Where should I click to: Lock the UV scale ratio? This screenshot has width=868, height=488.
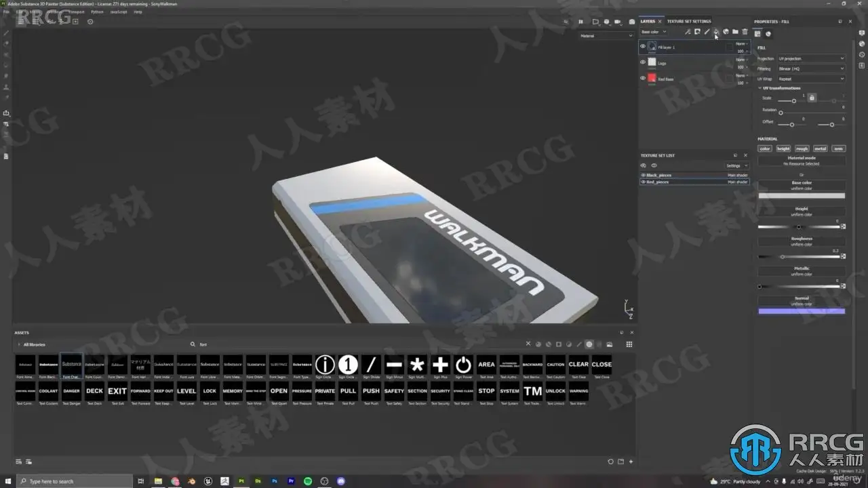click(x=811, y=98)
